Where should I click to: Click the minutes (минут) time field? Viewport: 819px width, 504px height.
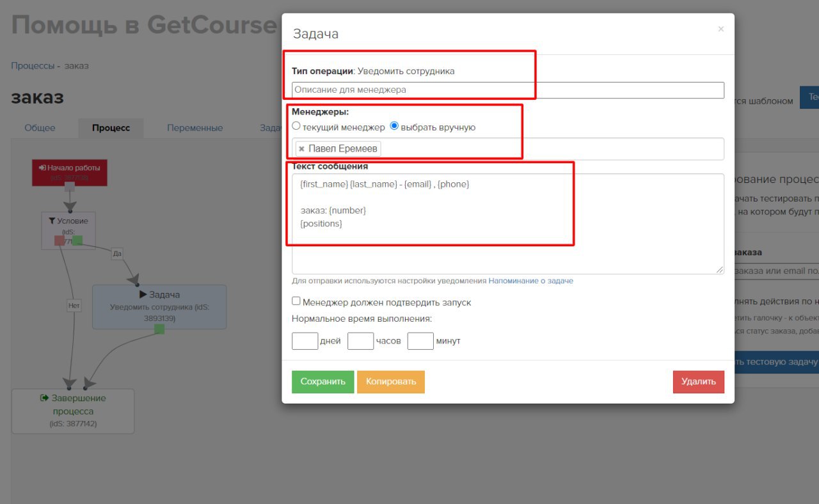click(x=420, y=341)
